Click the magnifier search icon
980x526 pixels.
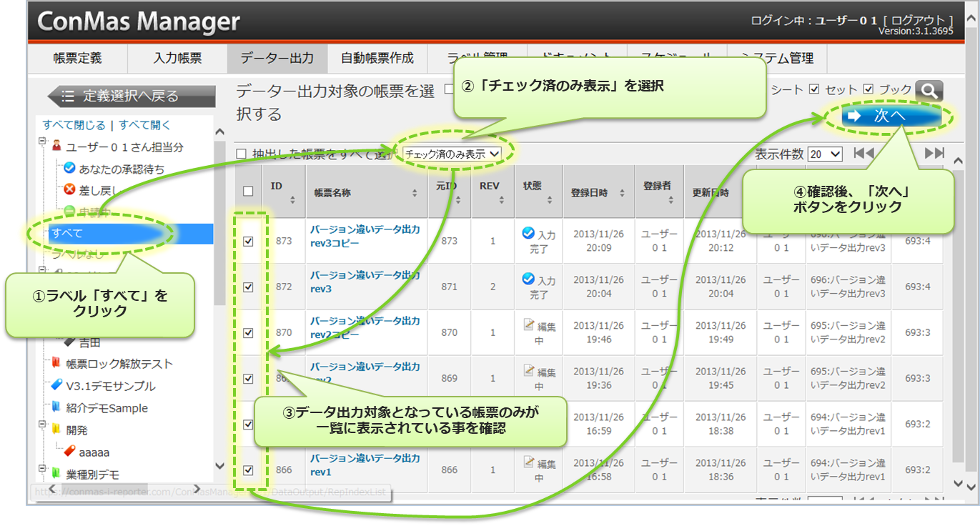point(929,91)
